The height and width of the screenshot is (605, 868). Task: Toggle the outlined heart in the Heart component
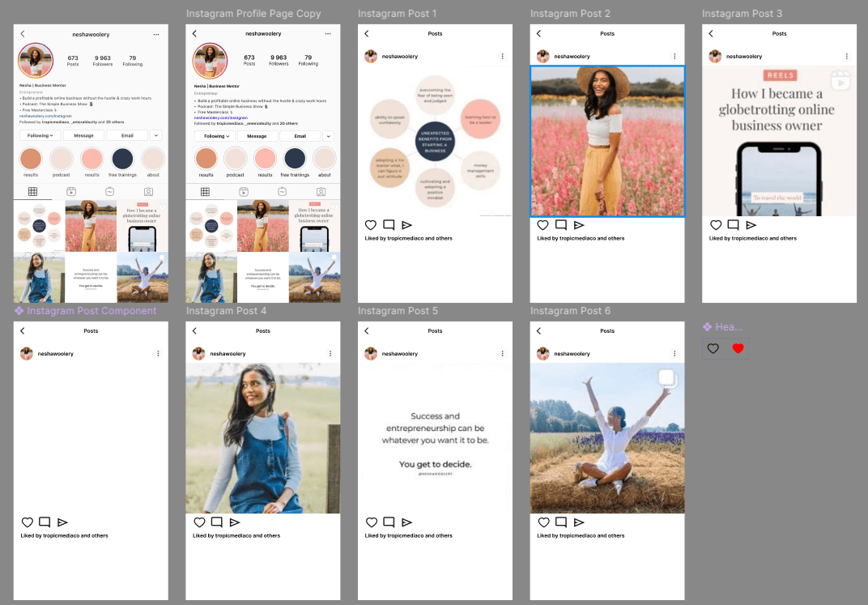[x=713, y=348]
